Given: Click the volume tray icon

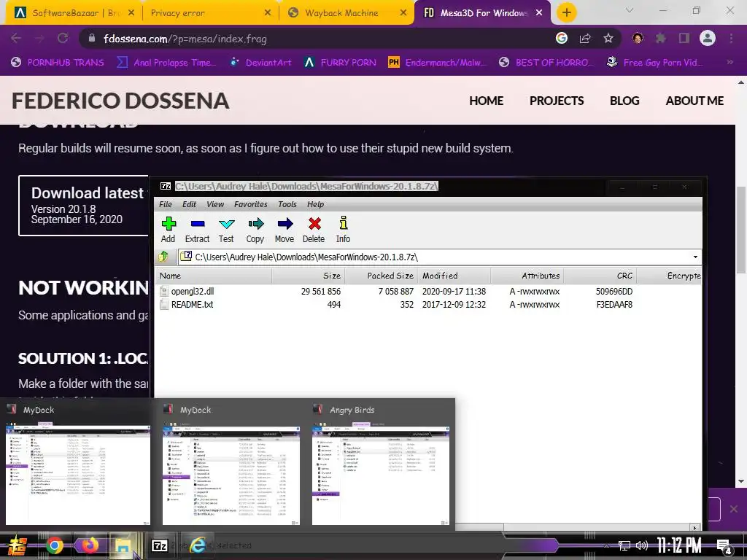Looking at the screenshot, I should pyautogui.click(x=642, y=545).
